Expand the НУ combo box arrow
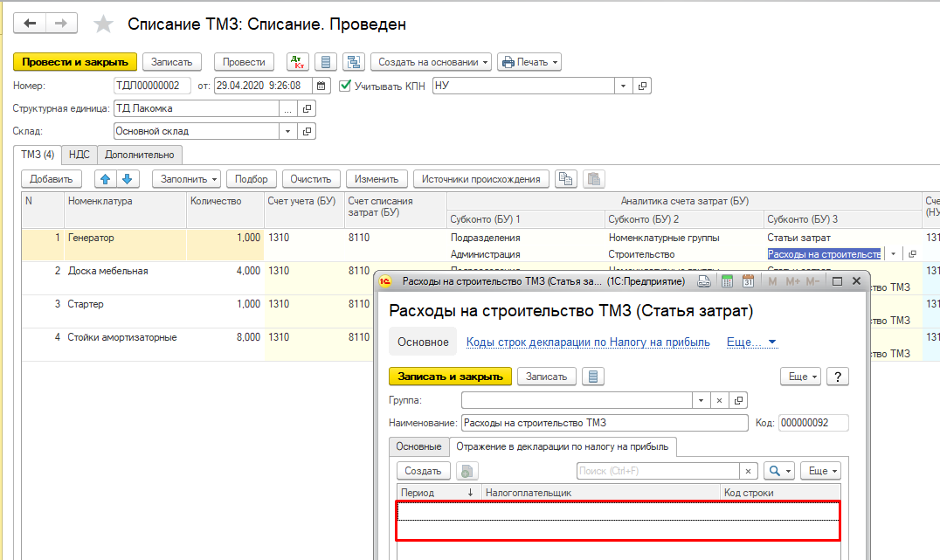940x560 pixels. pos(623,86)
